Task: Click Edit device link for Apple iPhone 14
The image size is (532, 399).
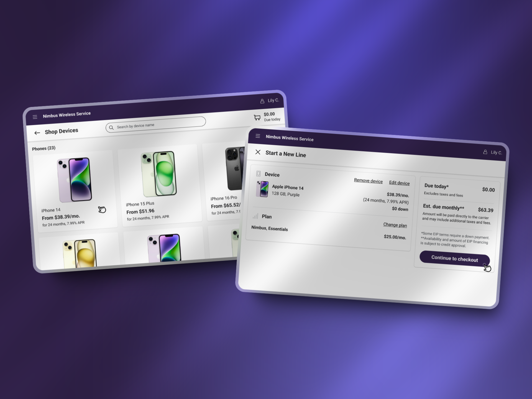Action: [x=398, y=181]
